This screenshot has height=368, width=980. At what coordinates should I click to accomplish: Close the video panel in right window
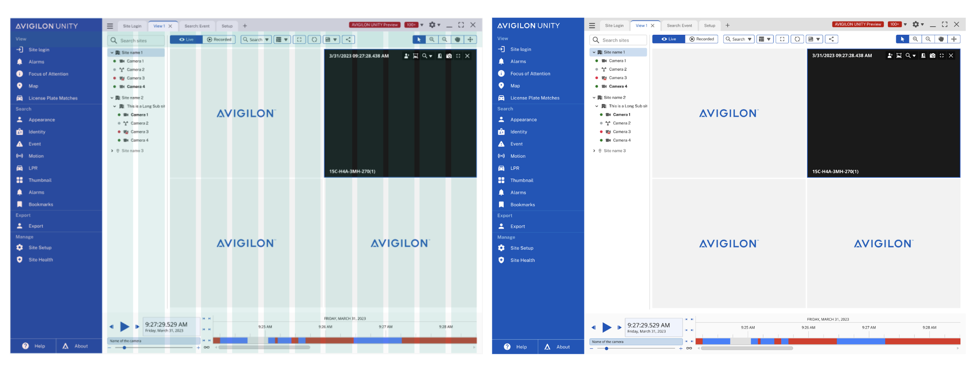(x=951, y=56)
